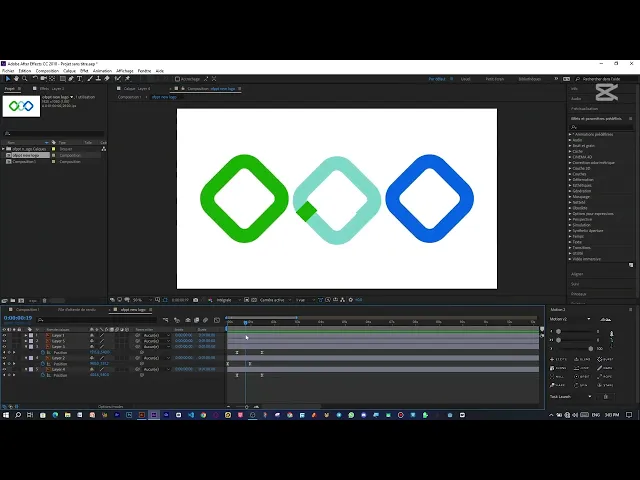640x480 pixels.
Task: Toggle Layer 3 Position stopwatch
Action: tap(43, 352)
